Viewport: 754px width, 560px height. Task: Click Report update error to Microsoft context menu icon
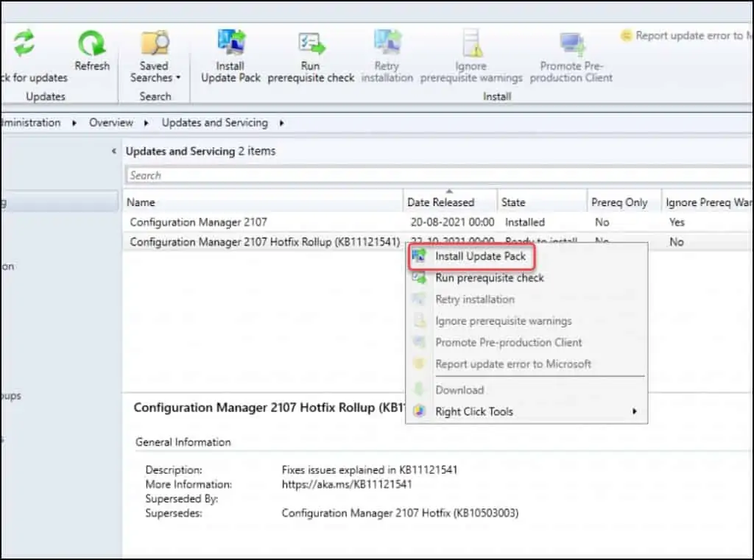coord(419,364)
